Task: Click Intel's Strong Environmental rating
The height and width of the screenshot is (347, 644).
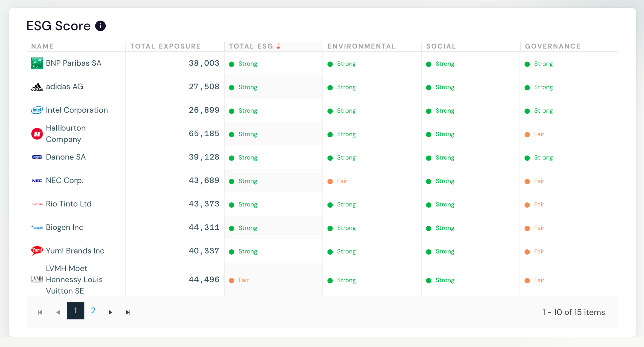Action: point(342,111)
